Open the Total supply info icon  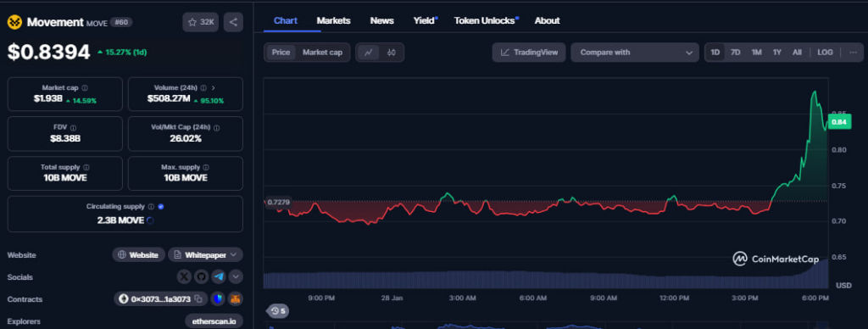coord(86,167)
